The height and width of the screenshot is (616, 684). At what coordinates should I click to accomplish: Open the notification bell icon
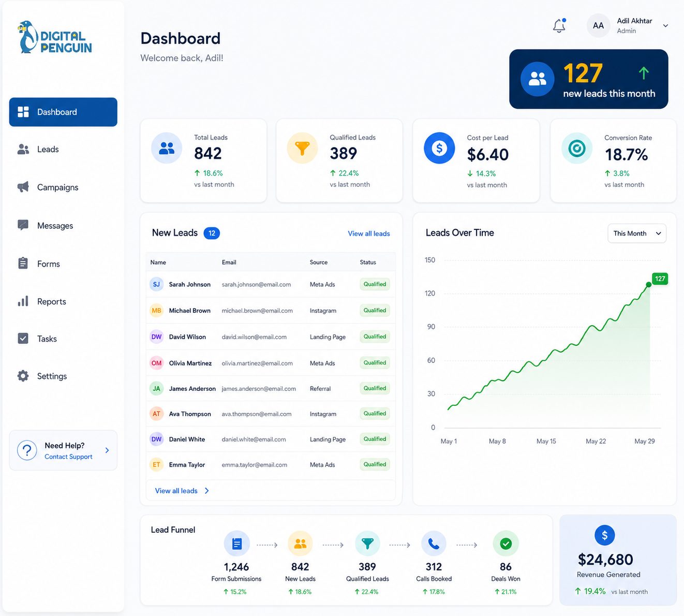click(x=559, y=25)
